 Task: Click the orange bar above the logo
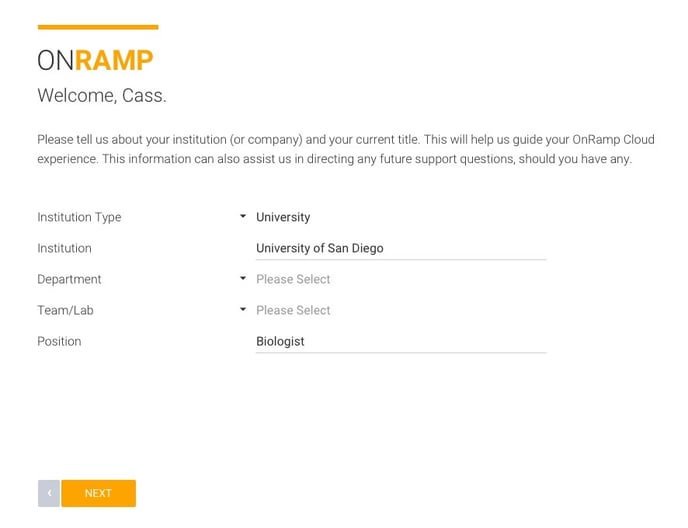(98, 27)
